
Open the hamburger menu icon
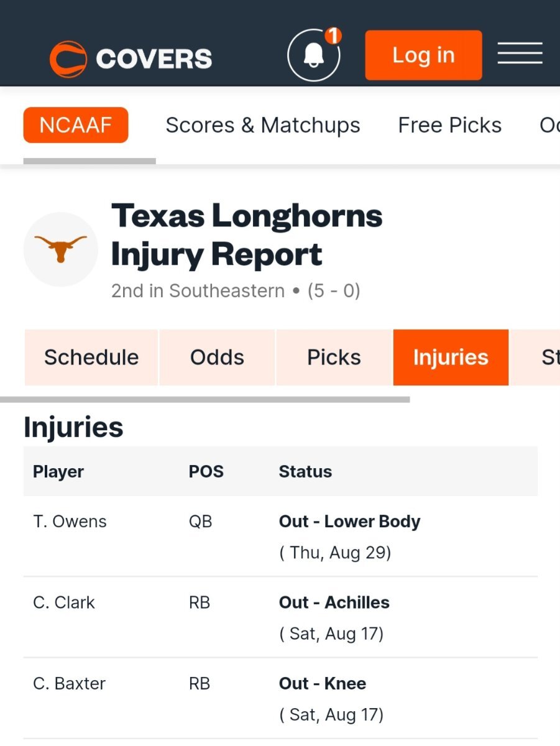[x=520, y=53]
